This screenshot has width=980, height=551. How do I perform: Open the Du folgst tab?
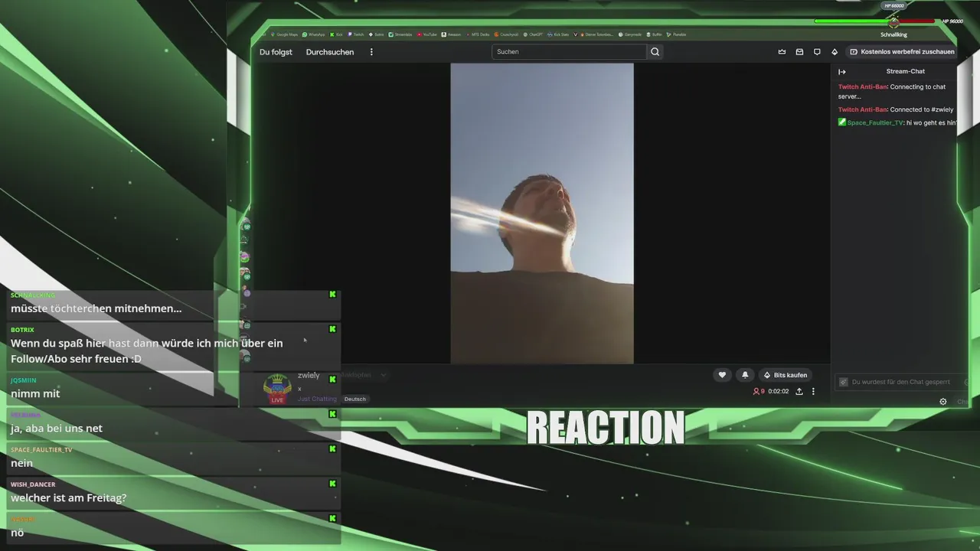point(276,52)
